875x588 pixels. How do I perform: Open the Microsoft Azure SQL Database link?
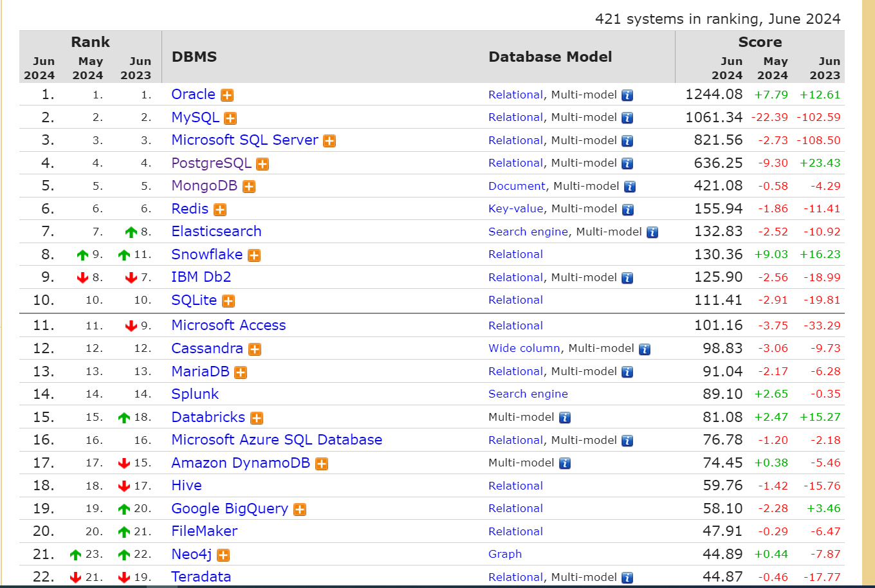point(277,439)
